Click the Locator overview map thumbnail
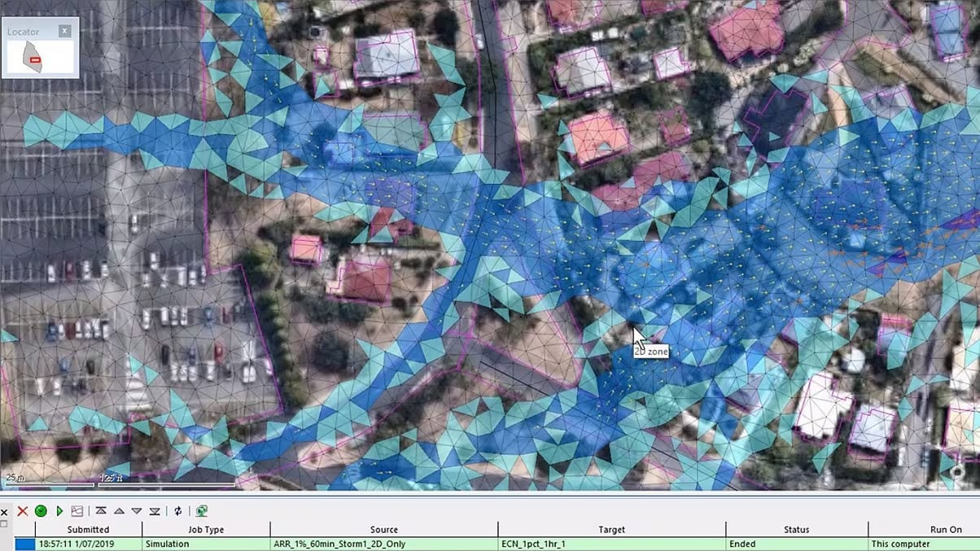This screenshot has width=980, height=551. click(40, 57)
